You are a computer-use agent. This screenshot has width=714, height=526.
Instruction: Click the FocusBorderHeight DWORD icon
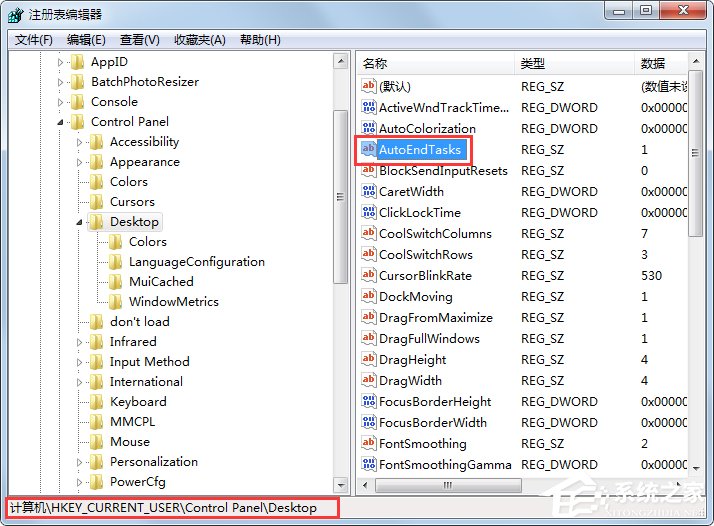[x=368, y=401]
